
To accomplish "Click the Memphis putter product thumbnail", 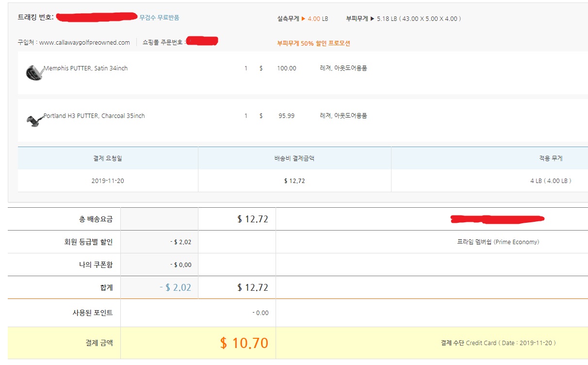I will pos(34,73).
